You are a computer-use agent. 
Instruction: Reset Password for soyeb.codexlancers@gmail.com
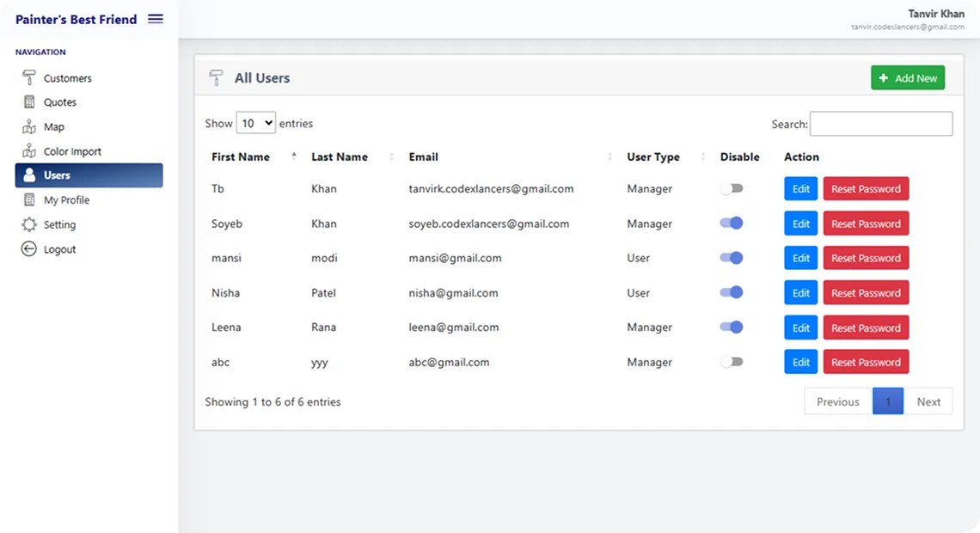(x=866, y=224)
